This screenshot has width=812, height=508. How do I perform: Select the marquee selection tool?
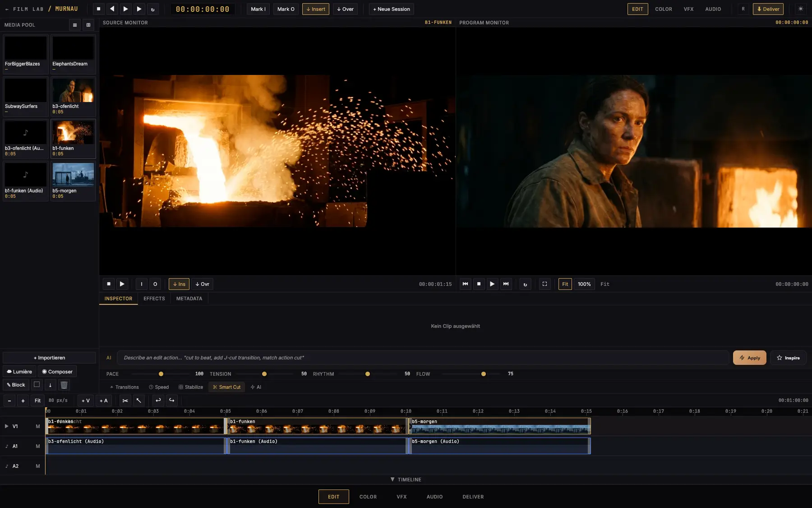point(37,385)
